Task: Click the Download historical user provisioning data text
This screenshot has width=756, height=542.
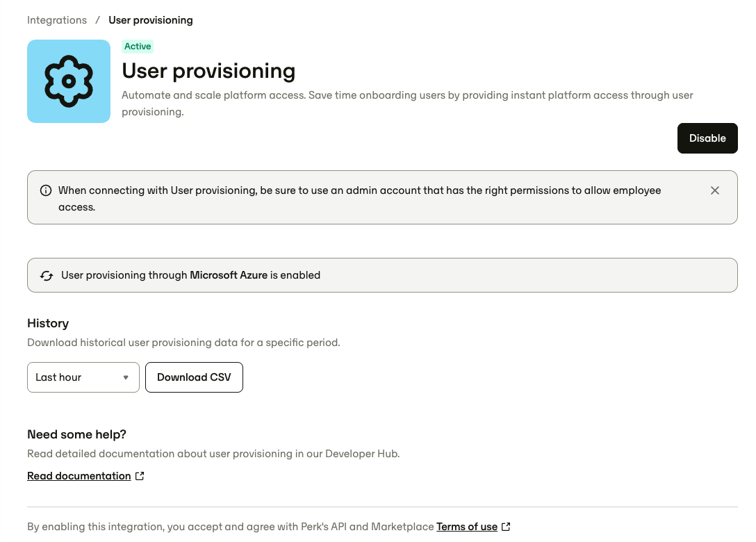Action: coord(183,343)
